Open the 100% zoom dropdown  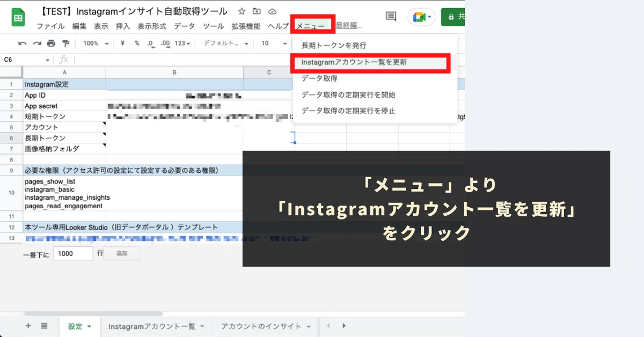point(96,43)
